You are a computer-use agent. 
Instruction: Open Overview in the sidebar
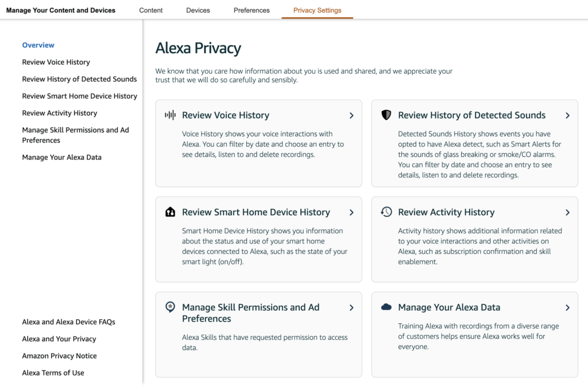pos(38,45)
